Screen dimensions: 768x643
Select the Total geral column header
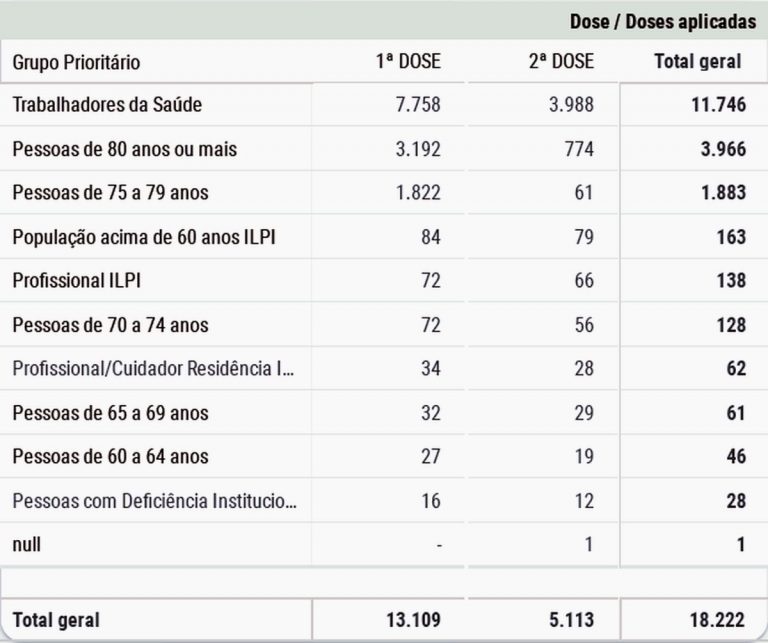[697, 62]
